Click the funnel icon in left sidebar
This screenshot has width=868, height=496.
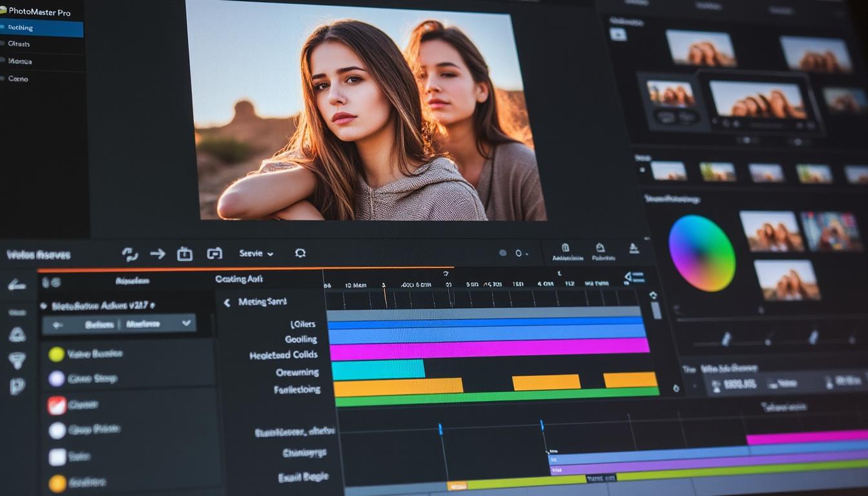click(x=17, y=360)
